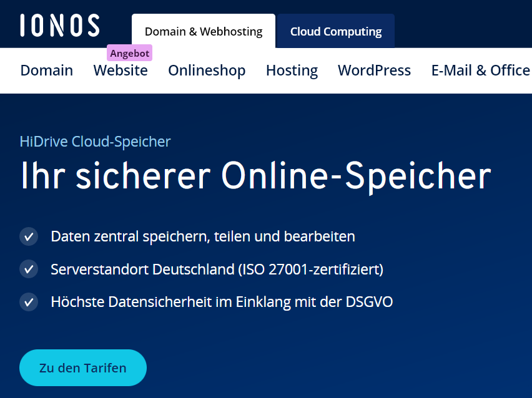Click checkmark icon beside Höchste Datensicherheit

[x=29, y=302]
